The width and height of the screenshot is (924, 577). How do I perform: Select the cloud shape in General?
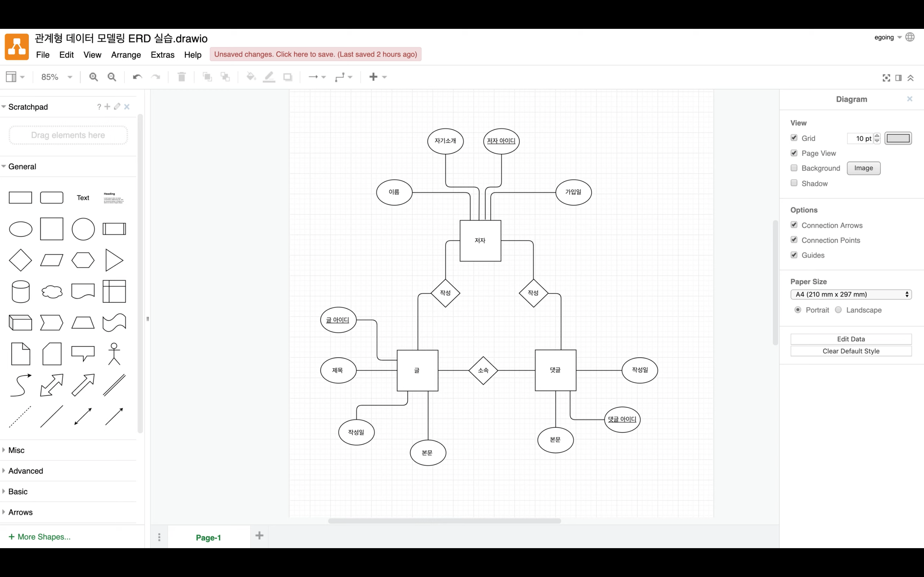click(52, 292)
